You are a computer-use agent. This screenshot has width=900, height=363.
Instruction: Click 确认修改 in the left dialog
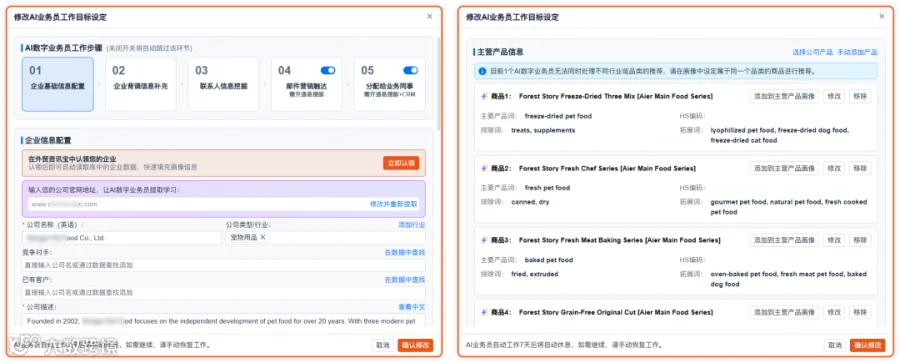tap(416, 345)
